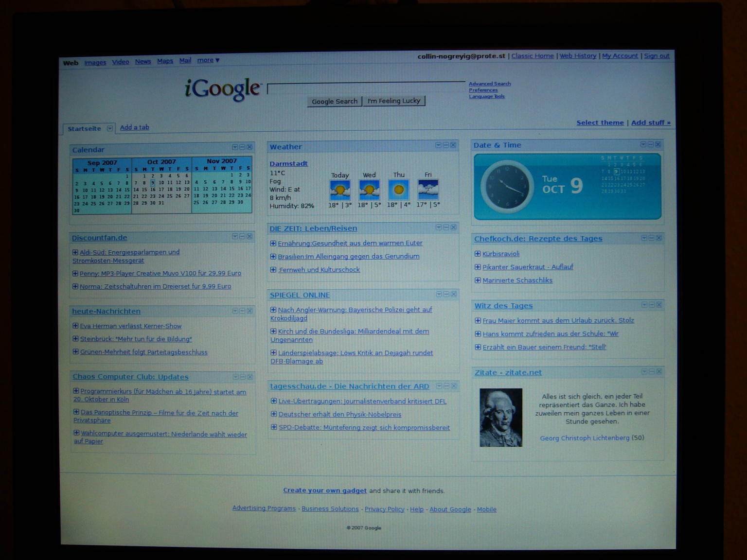The height and width of the screenshot is (560, 747).
Task: Open the Select theme link
Action: click(600, 122)
